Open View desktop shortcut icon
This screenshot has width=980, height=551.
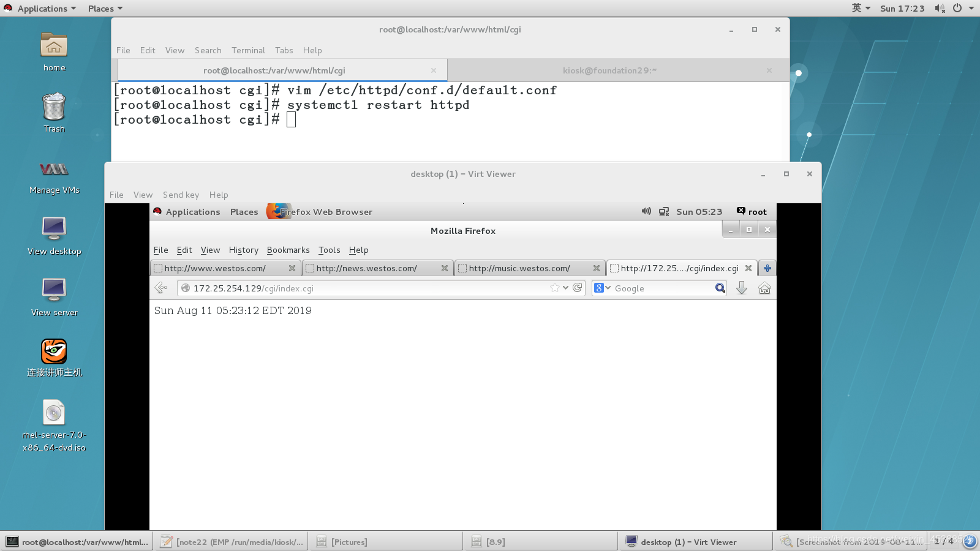click(54, 229)
